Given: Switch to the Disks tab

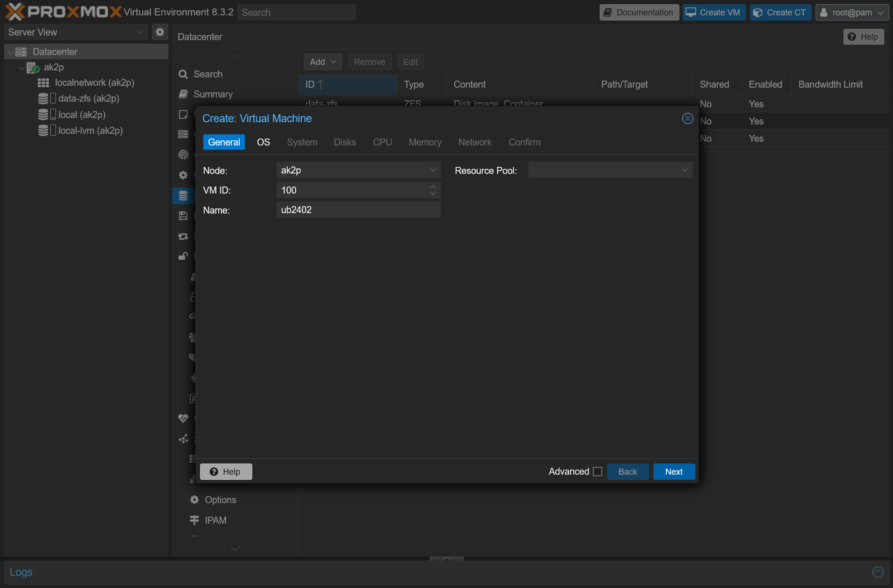Looking at the screenshot, I should [345, 142].
